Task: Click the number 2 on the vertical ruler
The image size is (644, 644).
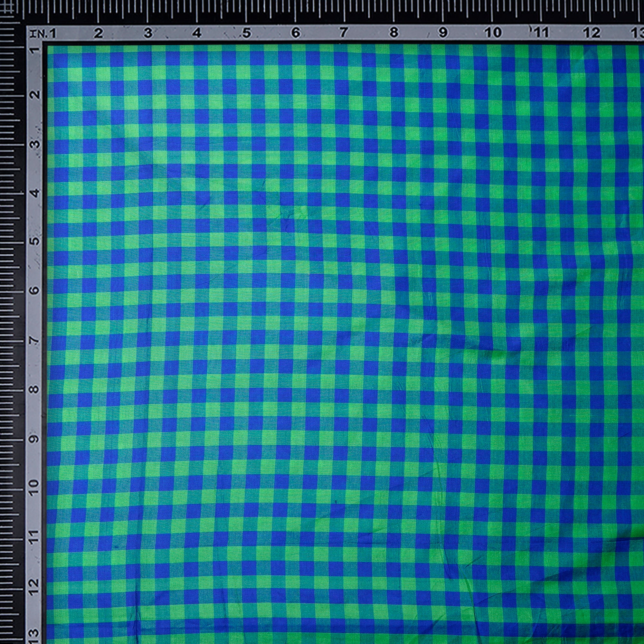Action: (35, 95)
